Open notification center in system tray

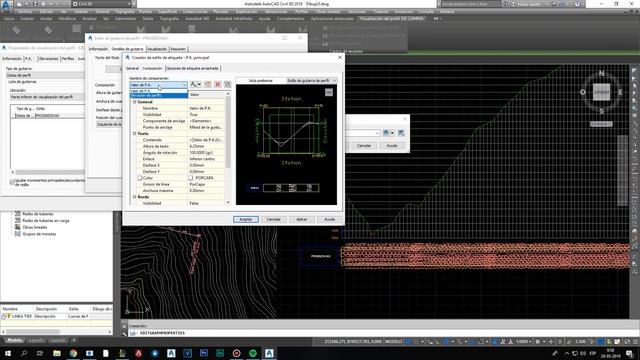click(x=630, y=353)
